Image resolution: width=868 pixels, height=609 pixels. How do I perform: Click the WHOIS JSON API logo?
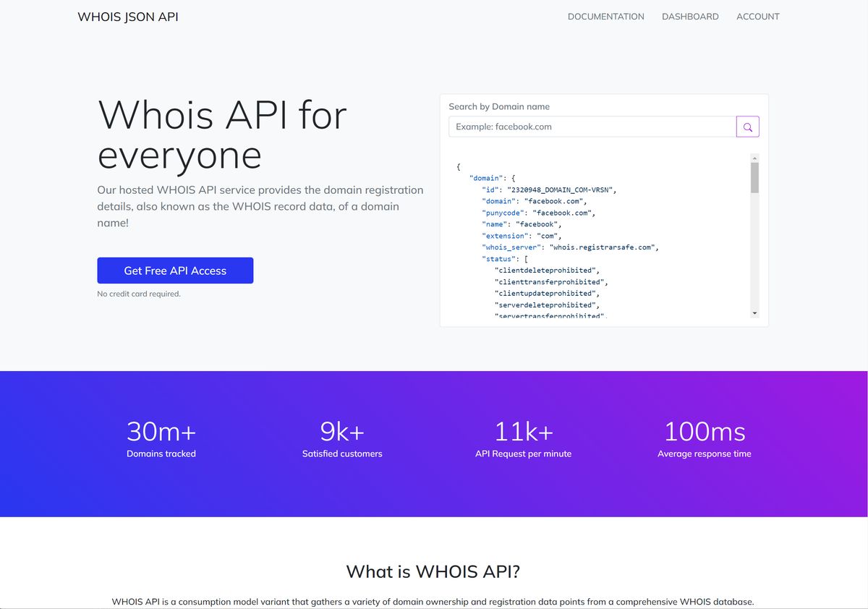[128, 17]
